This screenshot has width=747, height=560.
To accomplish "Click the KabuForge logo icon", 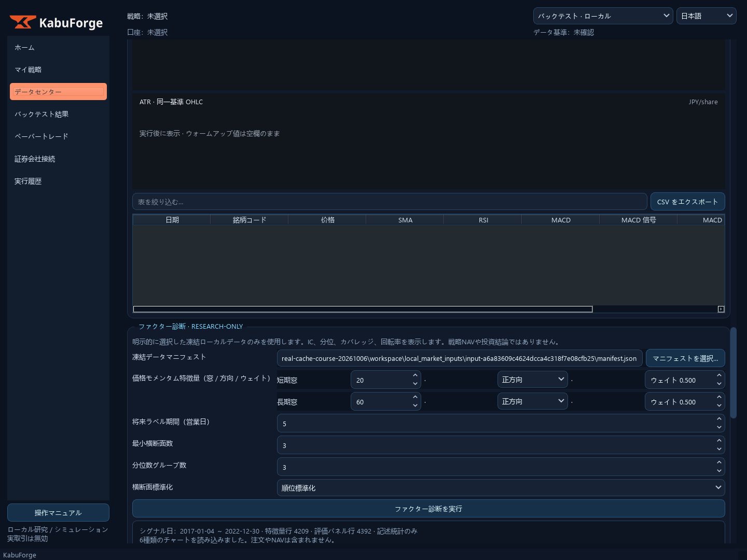I will click(23, 22).
